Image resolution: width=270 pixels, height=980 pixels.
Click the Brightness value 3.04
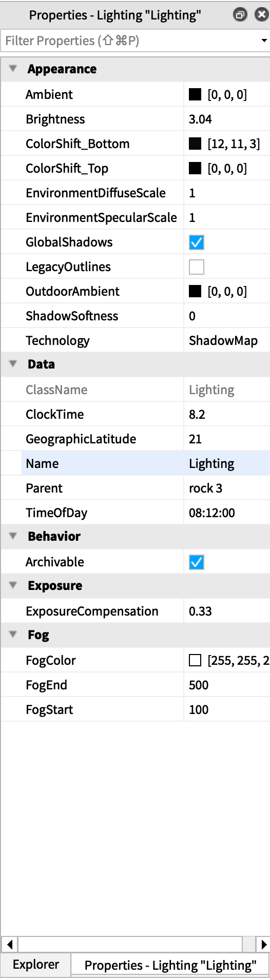pyautogui.click(x=200, y=119)
